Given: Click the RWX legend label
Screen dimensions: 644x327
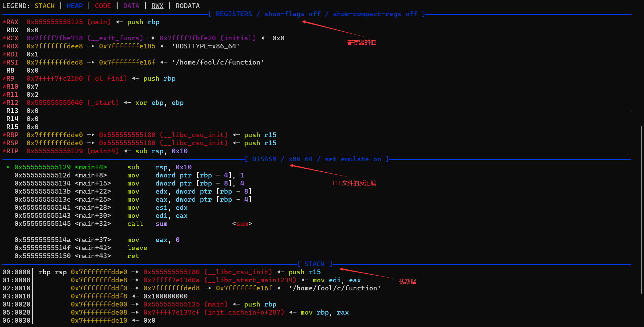Looking at the screenshot, I should (157, 6).
